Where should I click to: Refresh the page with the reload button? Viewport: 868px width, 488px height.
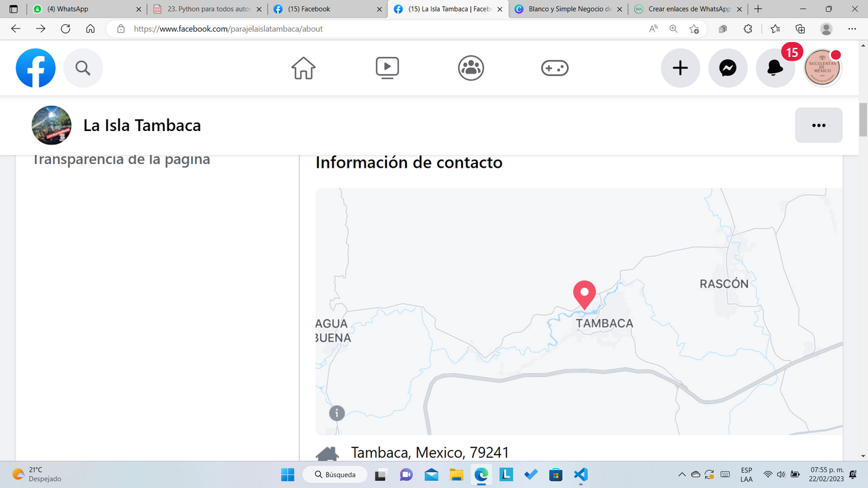(x=65, y=29)
